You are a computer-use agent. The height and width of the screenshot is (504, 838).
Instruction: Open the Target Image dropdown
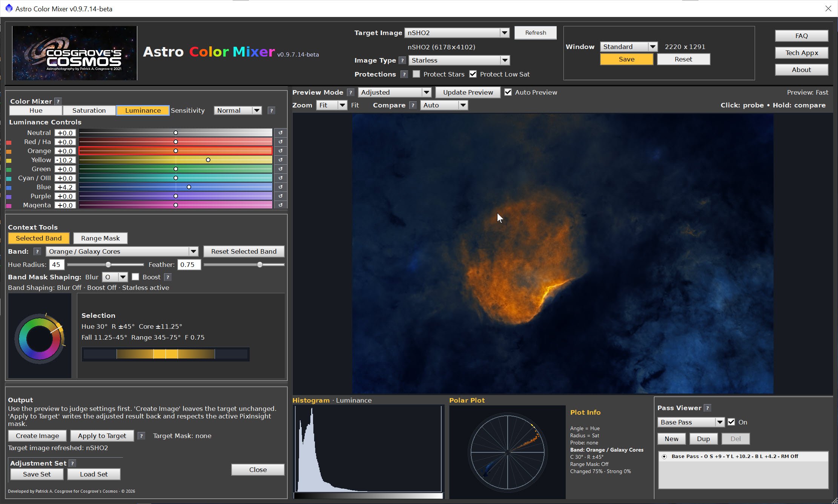point(457,33)
